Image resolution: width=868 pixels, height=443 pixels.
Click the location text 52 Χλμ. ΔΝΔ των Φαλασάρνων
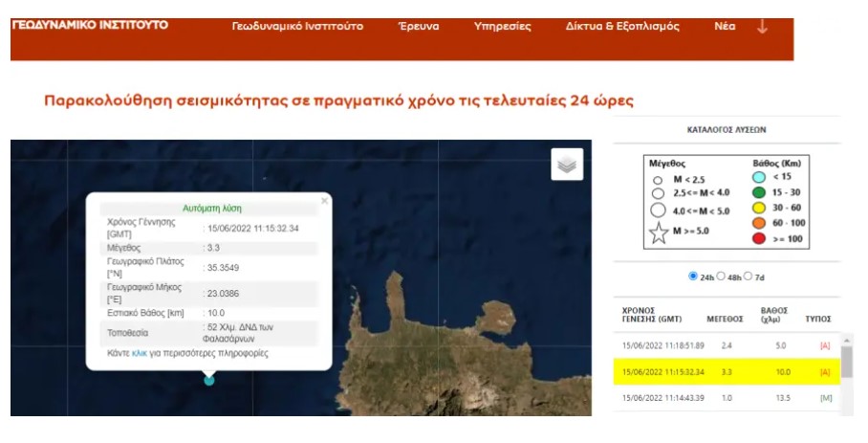point(238,333)
